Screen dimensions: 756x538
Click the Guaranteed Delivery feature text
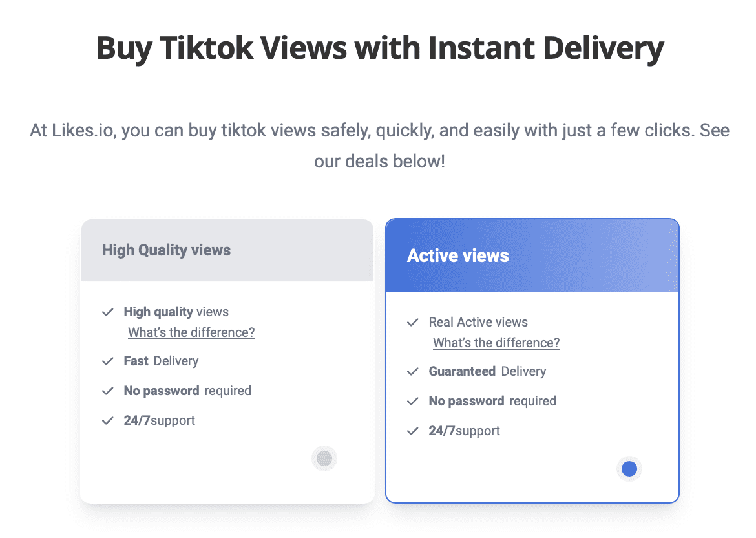tap(487, 372)
